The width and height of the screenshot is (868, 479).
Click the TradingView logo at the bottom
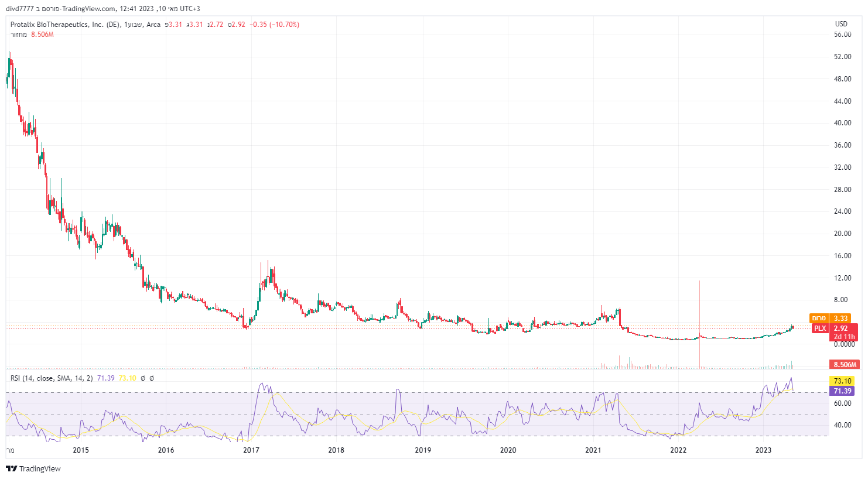tap(33, 468)
